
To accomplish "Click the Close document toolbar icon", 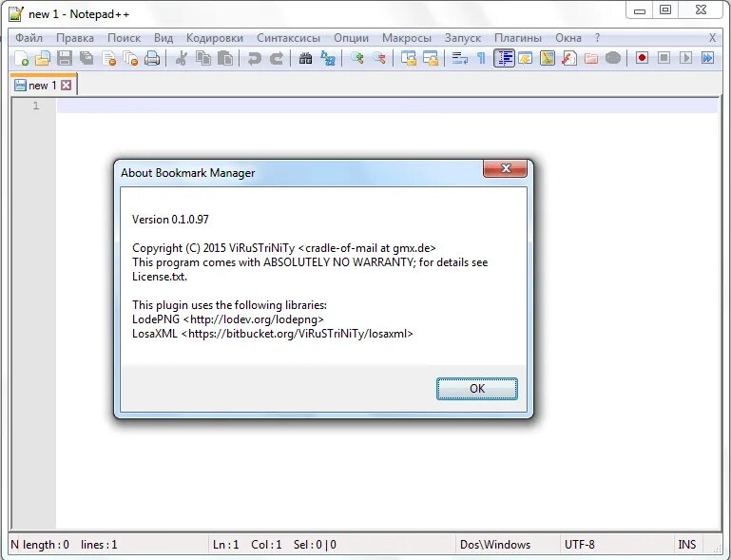I will 109,58.
